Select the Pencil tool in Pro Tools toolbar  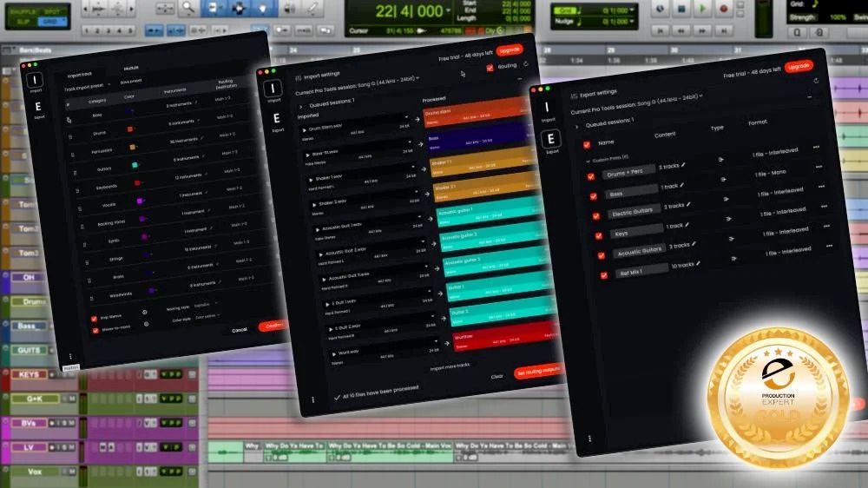click(314, 8)
